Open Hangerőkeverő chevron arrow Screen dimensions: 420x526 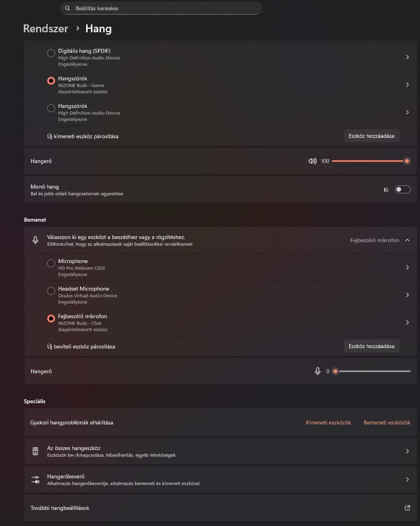(x=407, y=480)
